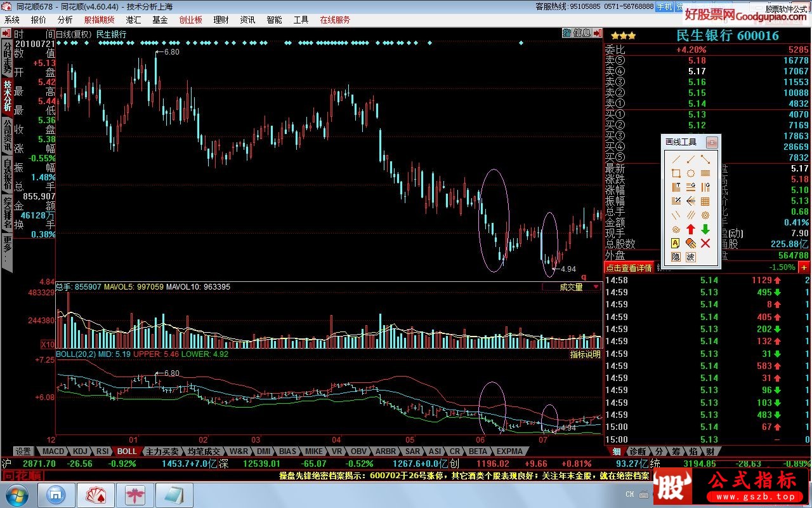Open the 股指期货 menu
The height and width of the screenshot is (508, 812).
click(99, 20)
